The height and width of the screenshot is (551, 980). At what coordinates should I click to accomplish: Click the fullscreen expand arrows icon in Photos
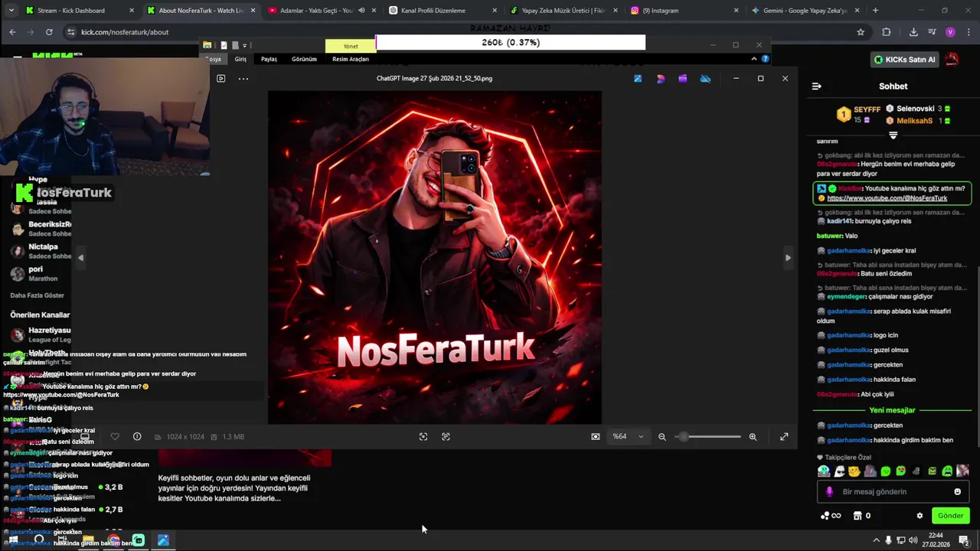[784, 436]
